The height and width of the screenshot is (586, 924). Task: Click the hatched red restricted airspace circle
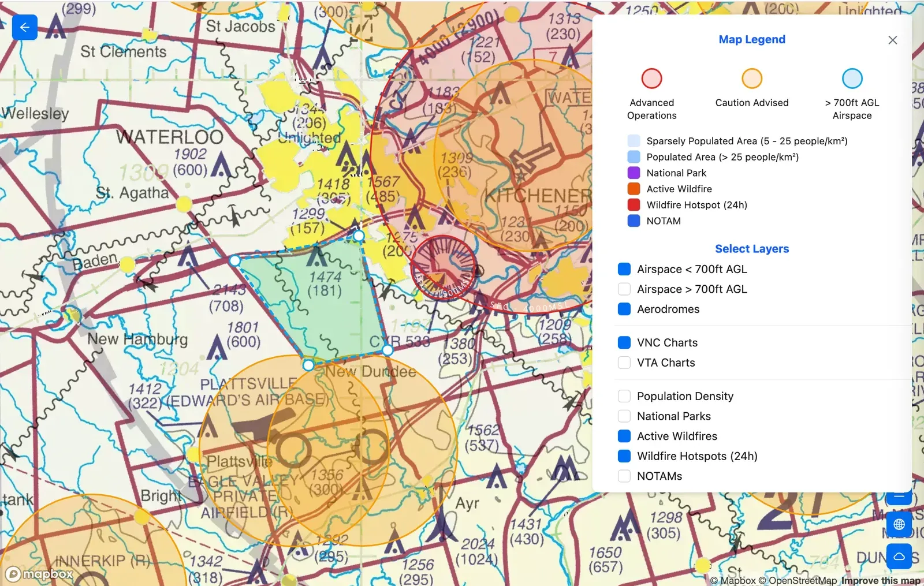[x=444, y=267]
